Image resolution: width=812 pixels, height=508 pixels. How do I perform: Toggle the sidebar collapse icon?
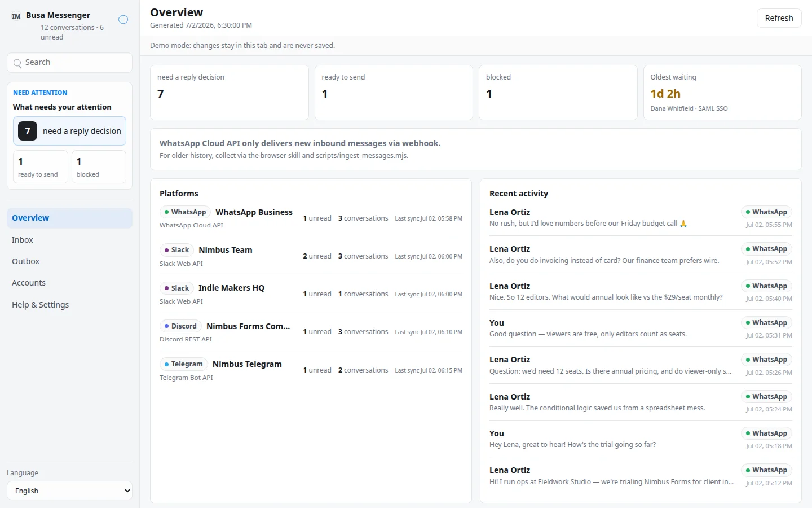(123, 19)
